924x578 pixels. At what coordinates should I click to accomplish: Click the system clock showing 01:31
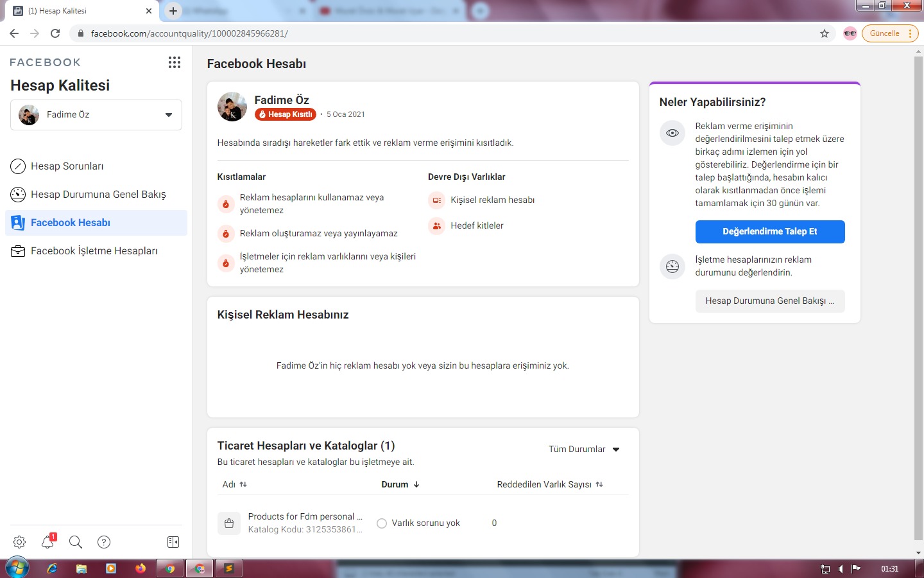889,569
